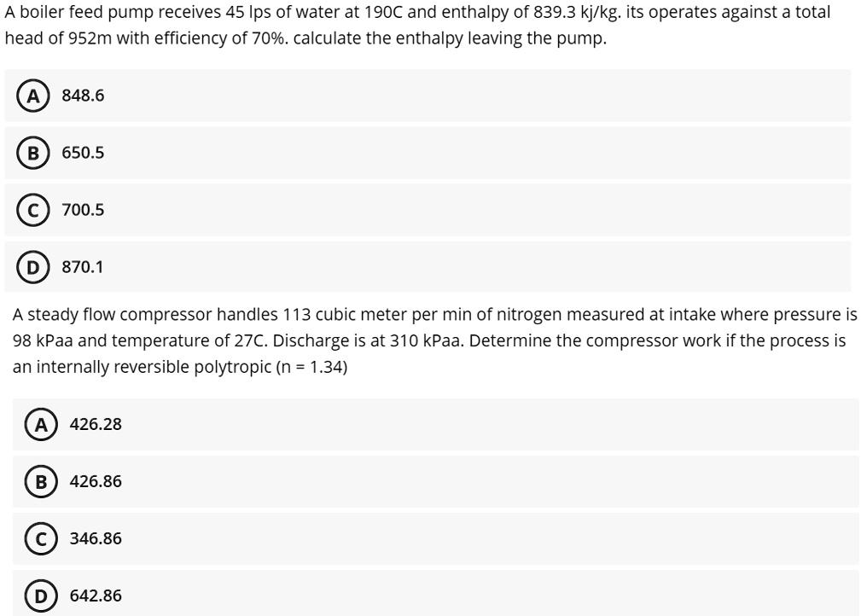Screen dimensions: 861x616
Task: Click the answer row containing 700.5
Action: click(x=427, y=209)
